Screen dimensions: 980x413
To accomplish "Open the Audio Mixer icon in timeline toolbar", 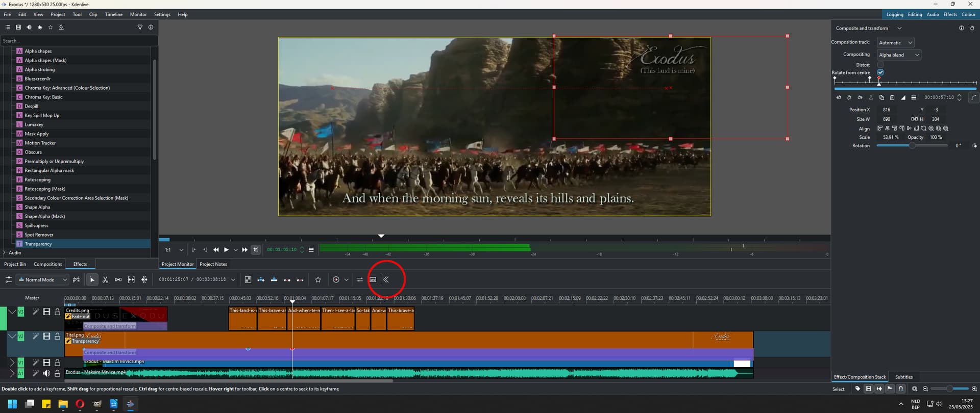I will pos(360,279).
